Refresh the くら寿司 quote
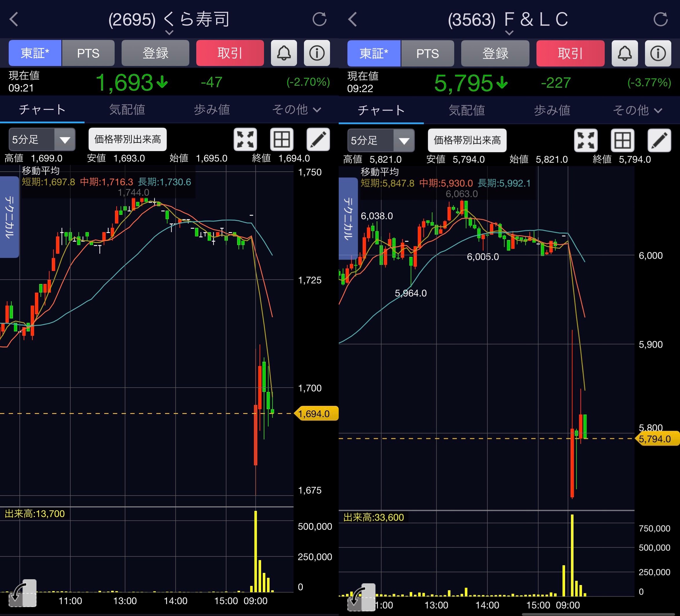The width and height of the screenshot is (680, 616). pyautogui.click(x=319, y=19)
